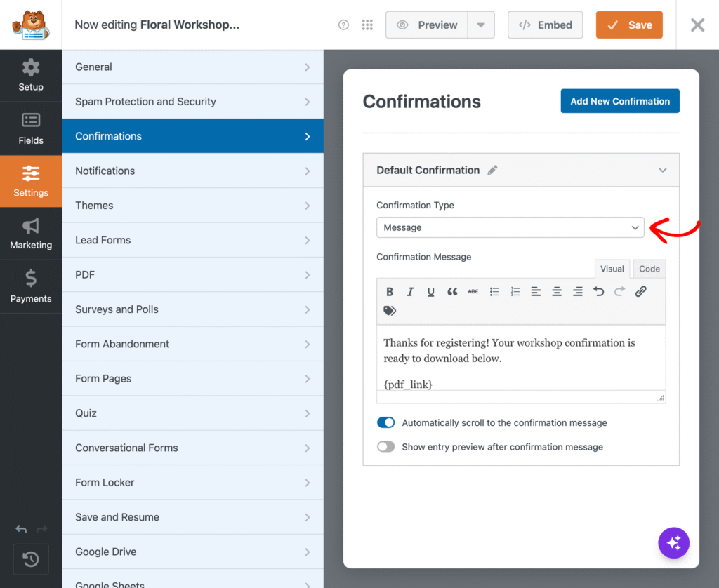Open Form Abandonment settings
The width and height of the screenshot is (719, 588).
coord(192,345)
